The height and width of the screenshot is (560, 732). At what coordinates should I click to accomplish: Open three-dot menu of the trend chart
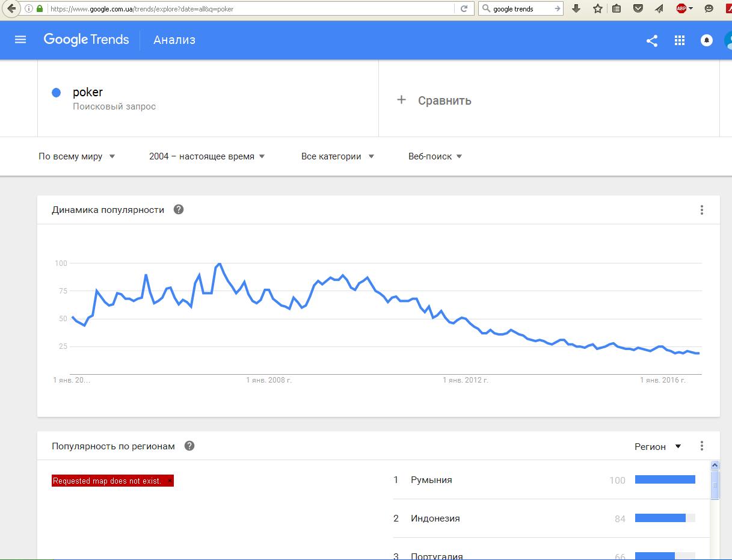coord(702,210)
